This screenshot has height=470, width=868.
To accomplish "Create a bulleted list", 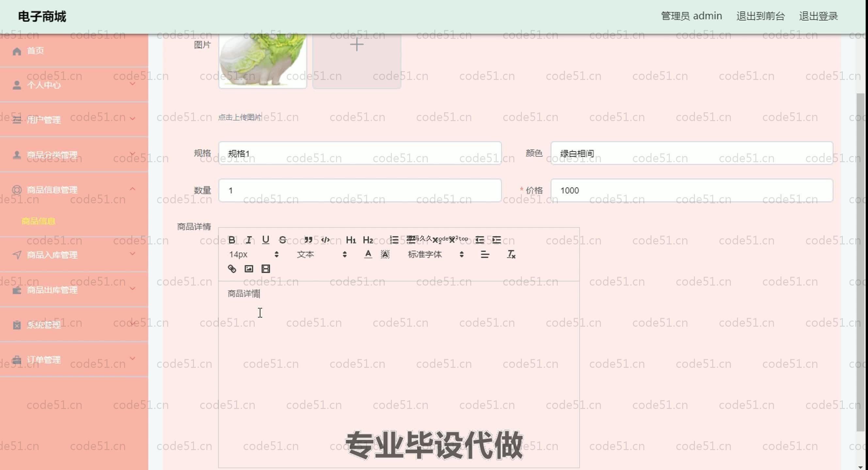I will click(x=411, y=240).
